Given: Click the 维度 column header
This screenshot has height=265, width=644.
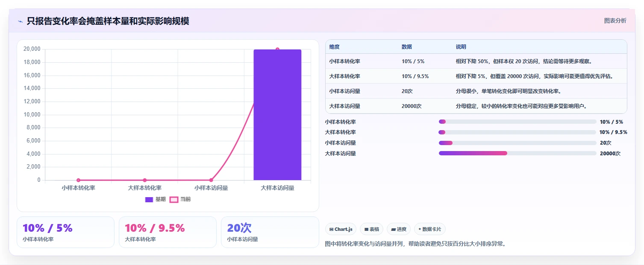Looking at the screenshot, I should 334,47.
